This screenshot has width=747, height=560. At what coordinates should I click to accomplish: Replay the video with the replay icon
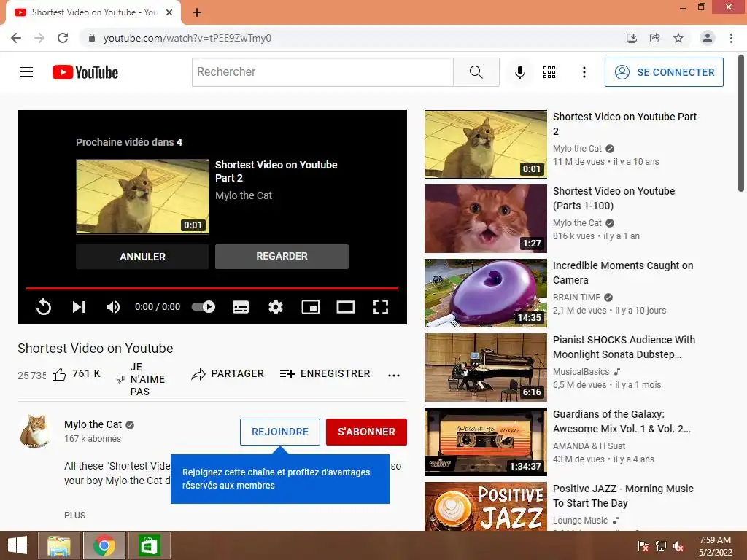point(43,307)
